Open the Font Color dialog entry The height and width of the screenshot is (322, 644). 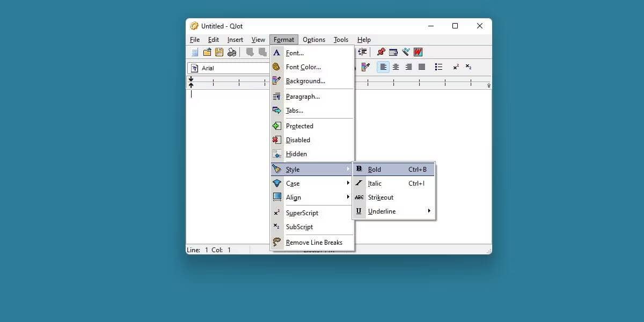click(303, 67)
